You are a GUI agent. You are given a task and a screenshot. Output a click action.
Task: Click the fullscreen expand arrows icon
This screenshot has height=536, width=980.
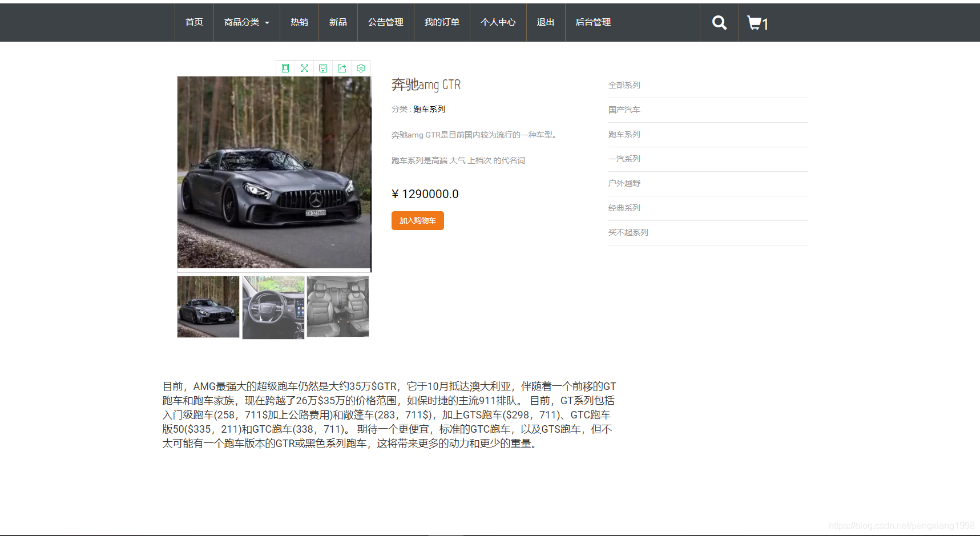pyautogui.click(x=304, y=68)
